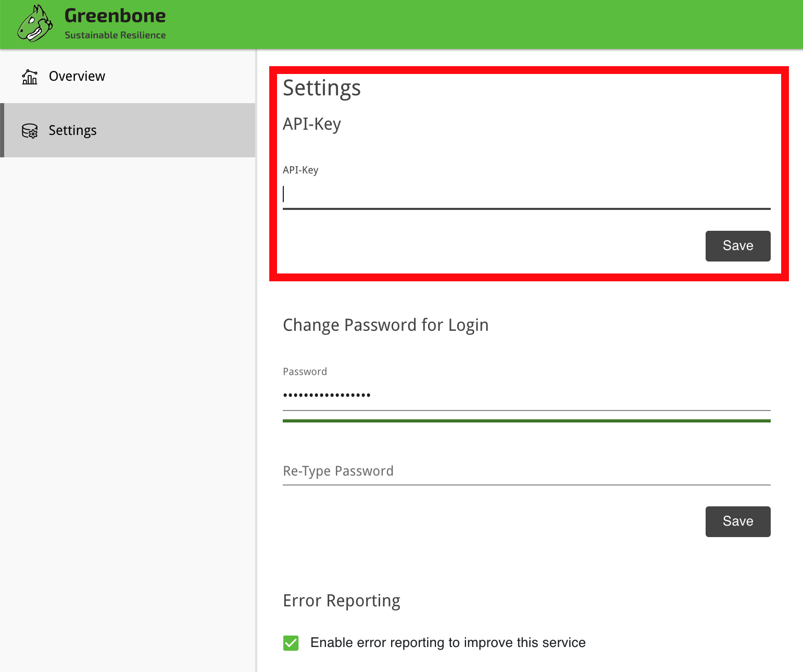
Task: Click the Greenbone title text
Action: tap(115, 16)
